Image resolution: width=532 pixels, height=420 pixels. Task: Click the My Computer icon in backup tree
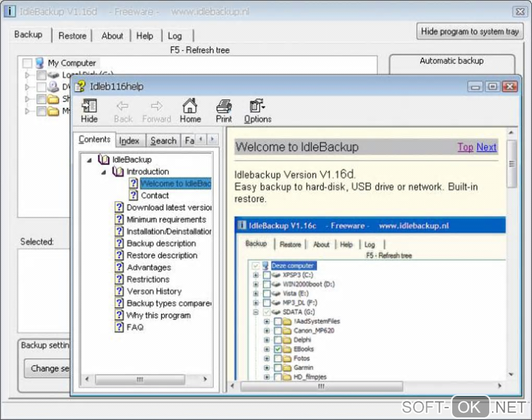(40, 63)
